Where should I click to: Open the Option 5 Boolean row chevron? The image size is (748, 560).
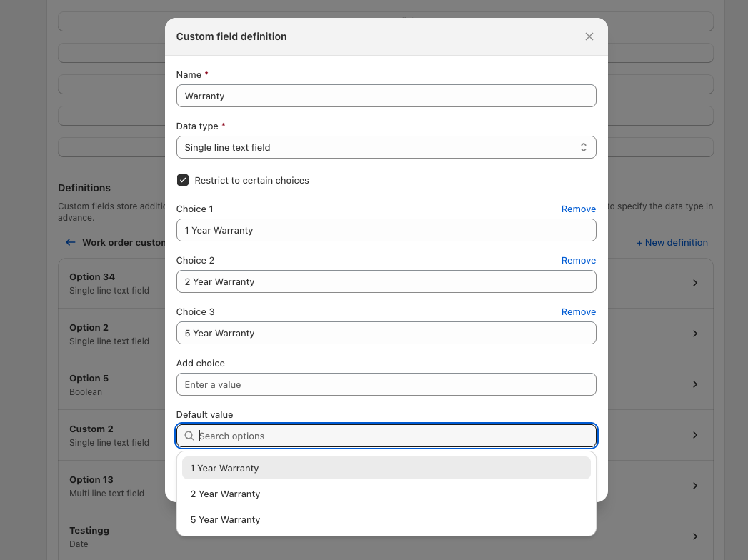pyautogui.click(x=695, y=384)
